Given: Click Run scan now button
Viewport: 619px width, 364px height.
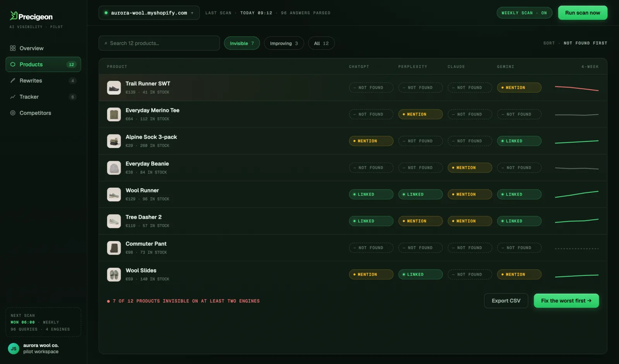Looking at the screenshot, I should click(583, 13).
